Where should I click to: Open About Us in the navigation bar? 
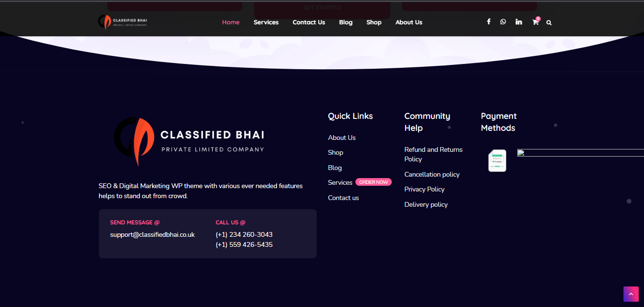coord(408,22)
